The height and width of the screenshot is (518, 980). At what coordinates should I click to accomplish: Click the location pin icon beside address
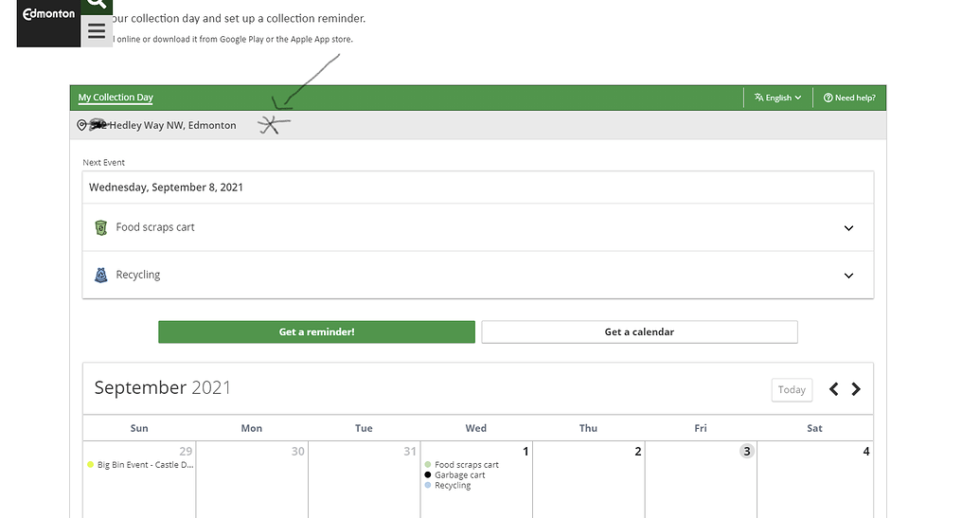[x=81, y=125]
